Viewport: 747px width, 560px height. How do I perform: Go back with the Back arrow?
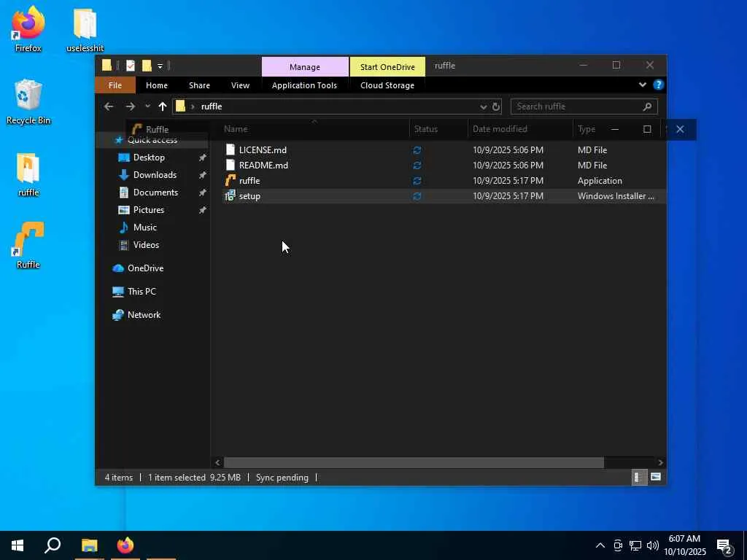[109, 106]
